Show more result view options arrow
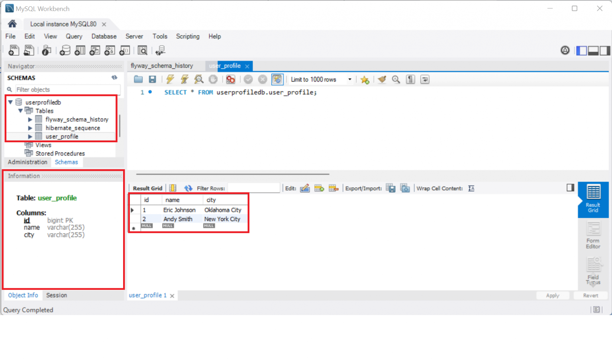 point(593,284)
